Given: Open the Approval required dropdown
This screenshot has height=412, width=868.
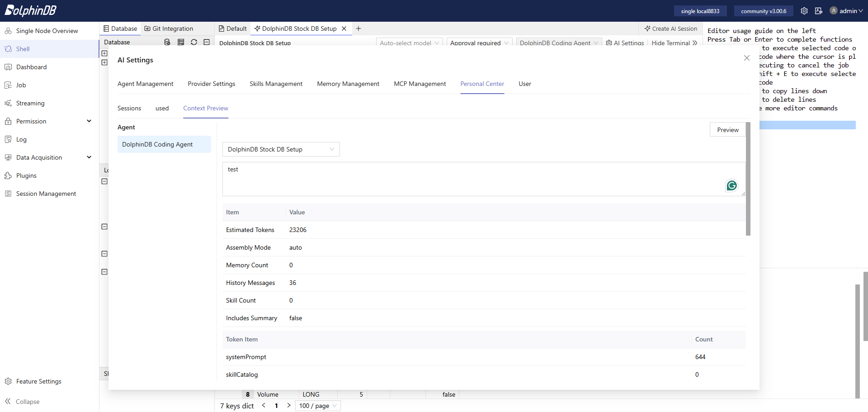Looking at the screenshot, I should click(479, 43).
